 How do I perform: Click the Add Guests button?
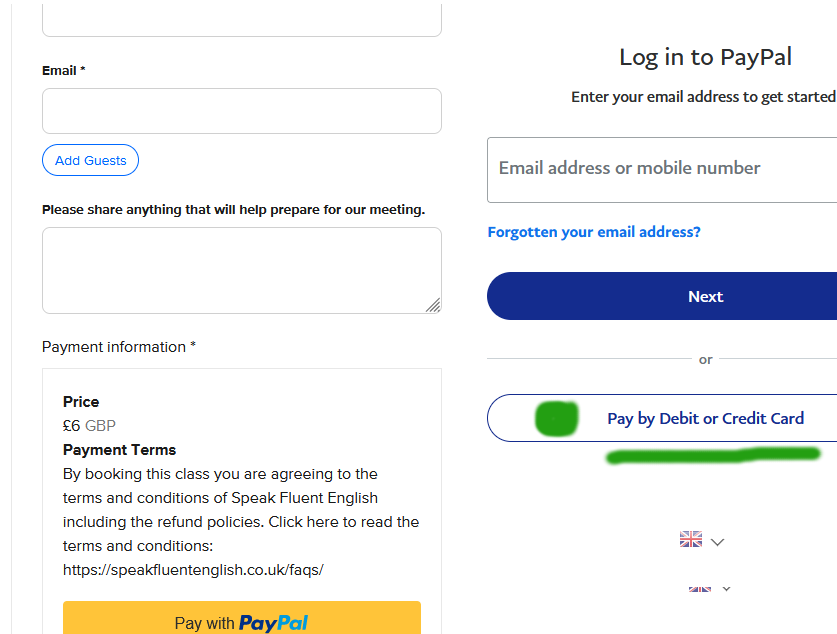(90, 160)
